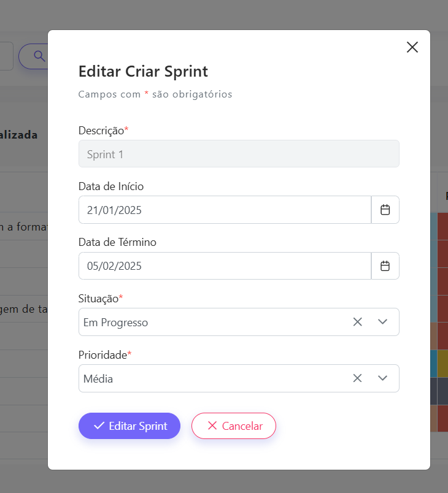448x493 pixels.
Task: Click the Situação field label
Action: [99, 299]
